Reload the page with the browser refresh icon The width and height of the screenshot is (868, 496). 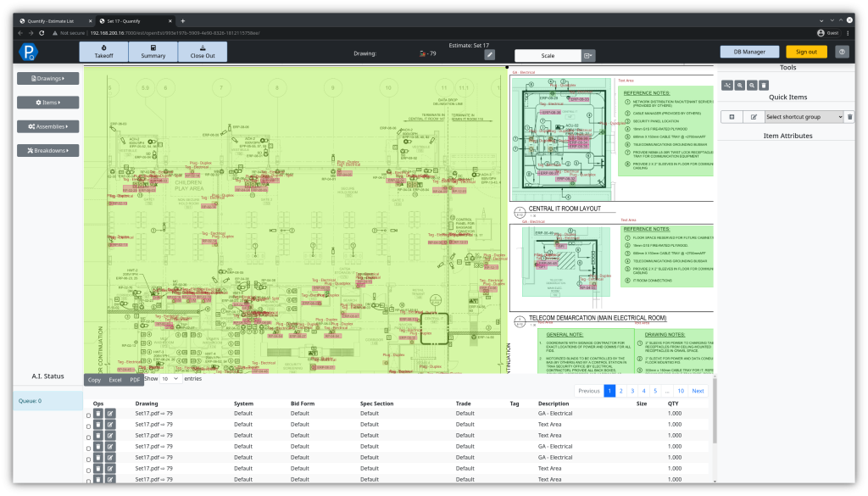pos(41,33)
